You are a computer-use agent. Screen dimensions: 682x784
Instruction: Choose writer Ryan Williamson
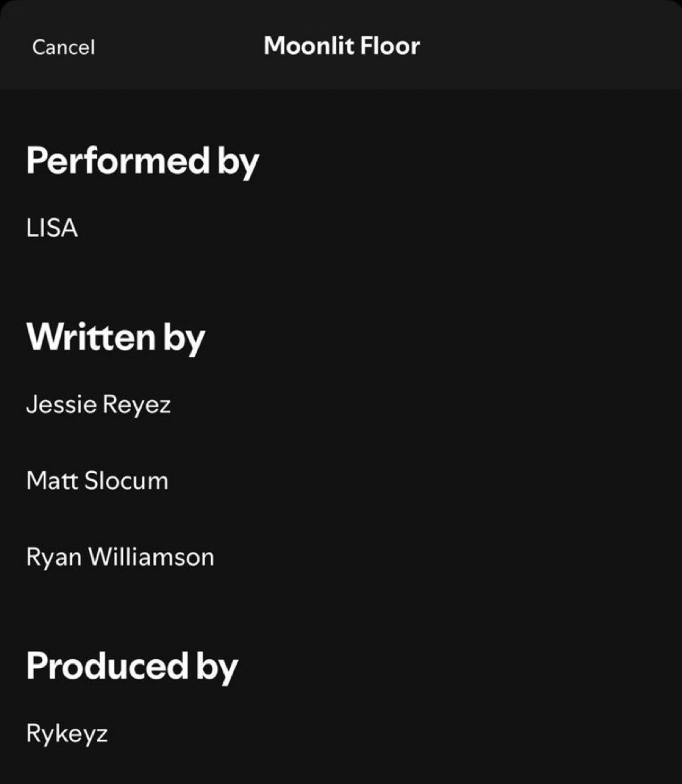pos(120,557)
